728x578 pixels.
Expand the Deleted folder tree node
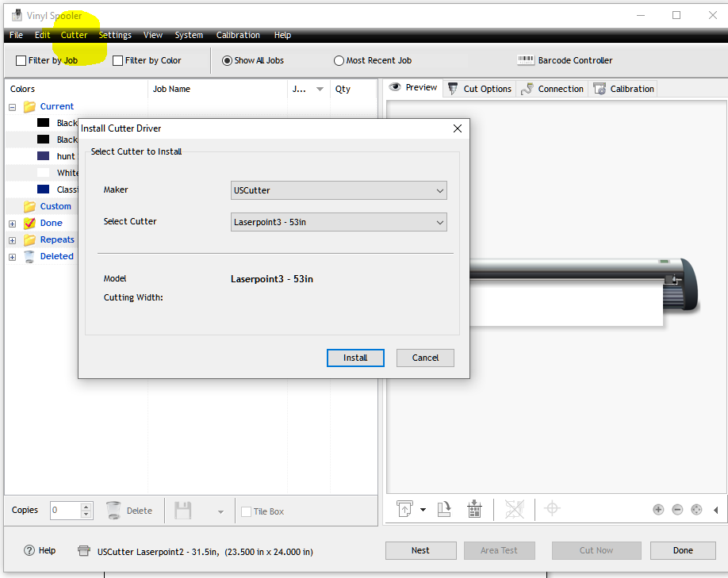coord(13,257)
